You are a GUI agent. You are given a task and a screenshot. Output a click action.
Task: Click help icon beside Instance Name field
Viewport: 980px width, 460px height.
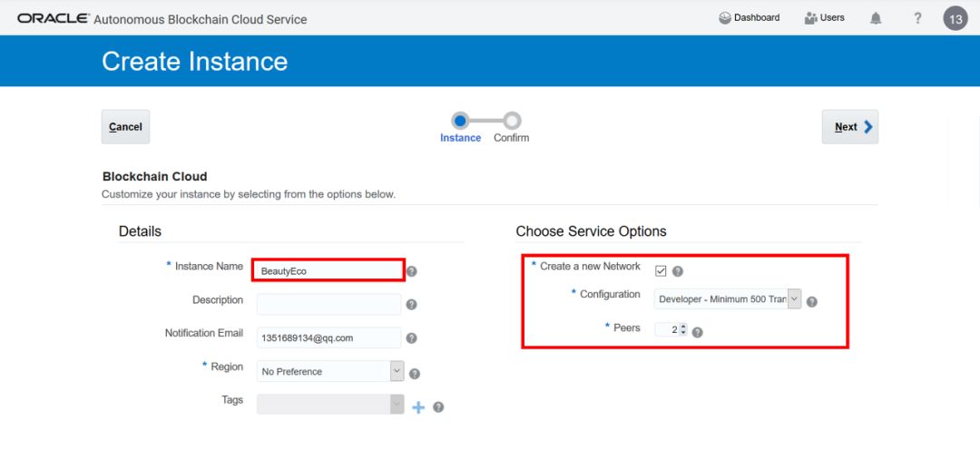tap(411, 271)
